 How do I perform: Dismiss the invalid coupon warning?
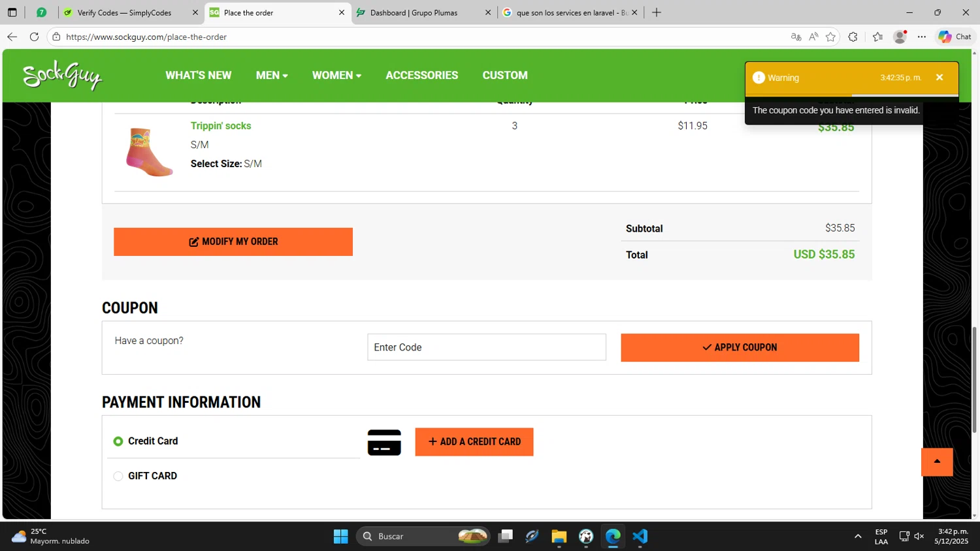pyautogui.click(x=939, y=77)
